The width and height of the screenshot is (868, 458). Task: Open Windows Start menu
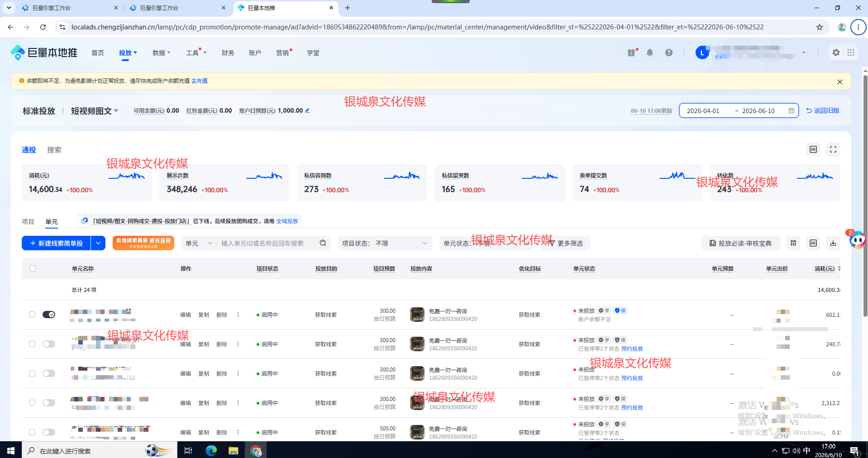point(11,451)
